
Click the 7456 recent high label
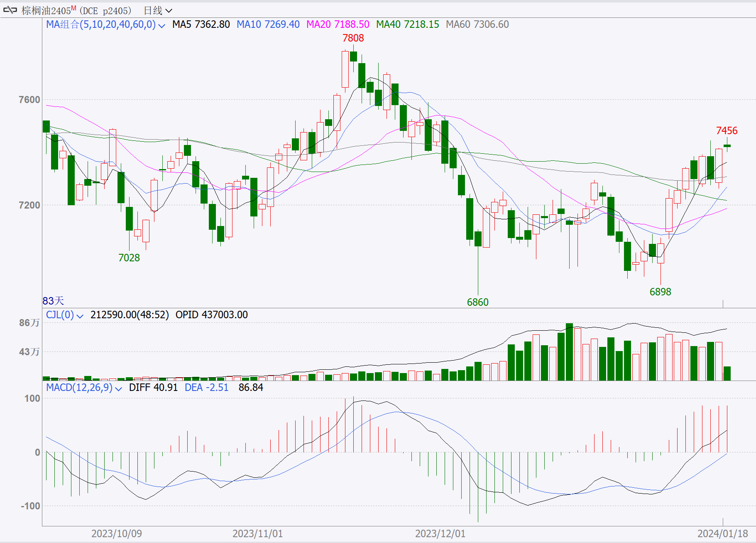tap(727, 131)
